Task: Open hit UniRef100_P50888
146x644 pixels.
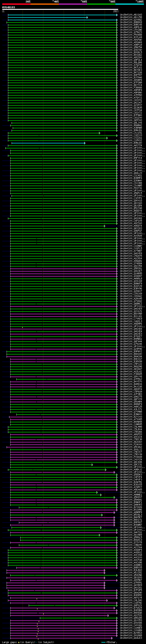Action: (x=131, y=35)
